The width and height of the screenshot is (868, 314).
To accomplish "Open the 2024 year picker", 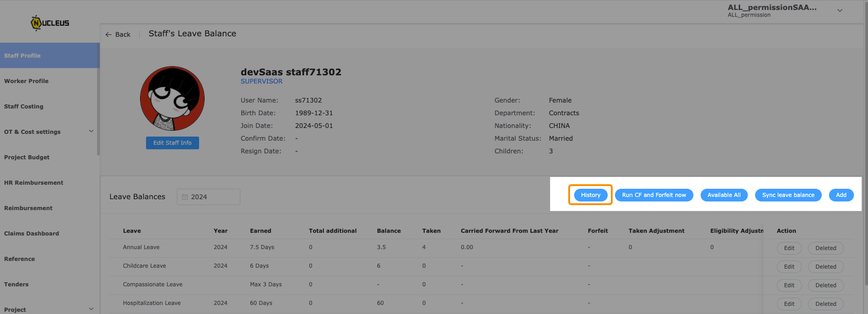I will coord(209,197).
